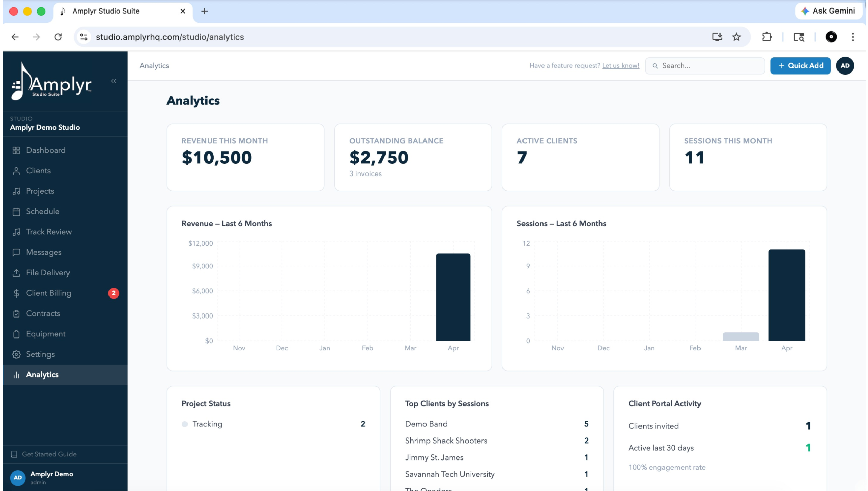
Task: Open the Messages panel
Action: click(x=43, y=252)
